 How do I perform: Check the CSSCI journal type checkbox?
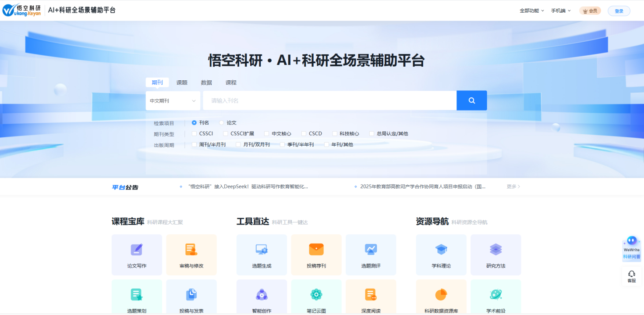click(195, 134)
